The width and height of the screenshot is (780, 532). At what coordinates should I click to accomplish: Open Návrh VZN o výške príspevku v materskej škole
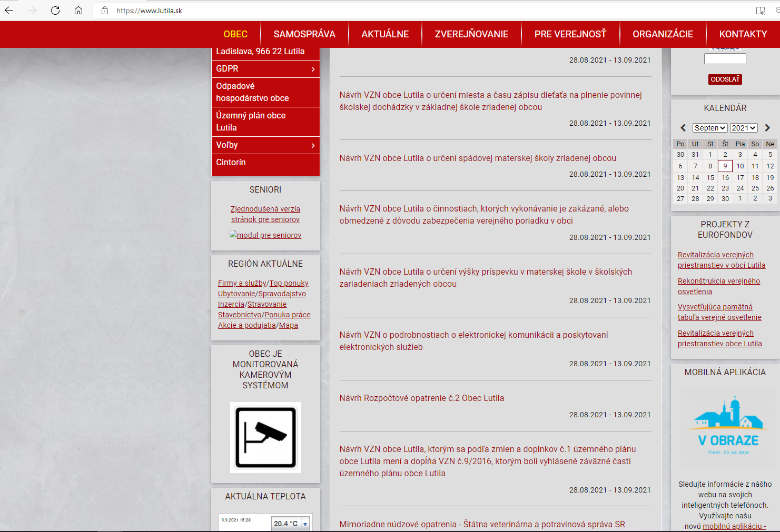coord(486,278)
